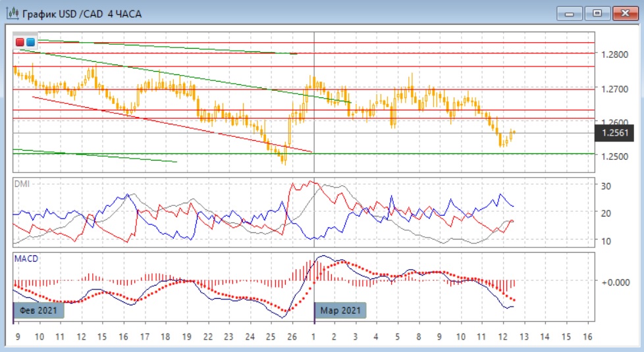The height and width of the screenshot is (352, 644).
Task: Click the Фев 2021 month marker
Action: (x=40, y=310)
